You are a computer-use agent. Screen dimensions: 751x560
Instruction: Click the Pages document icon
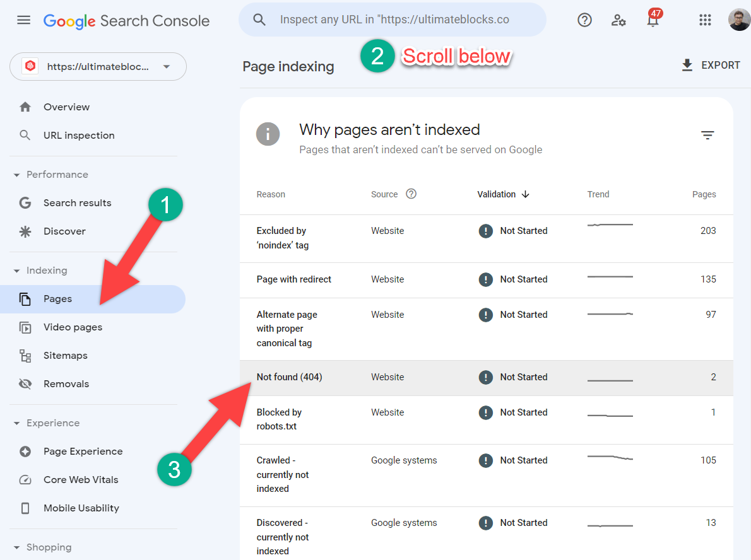tap(25, 299)
